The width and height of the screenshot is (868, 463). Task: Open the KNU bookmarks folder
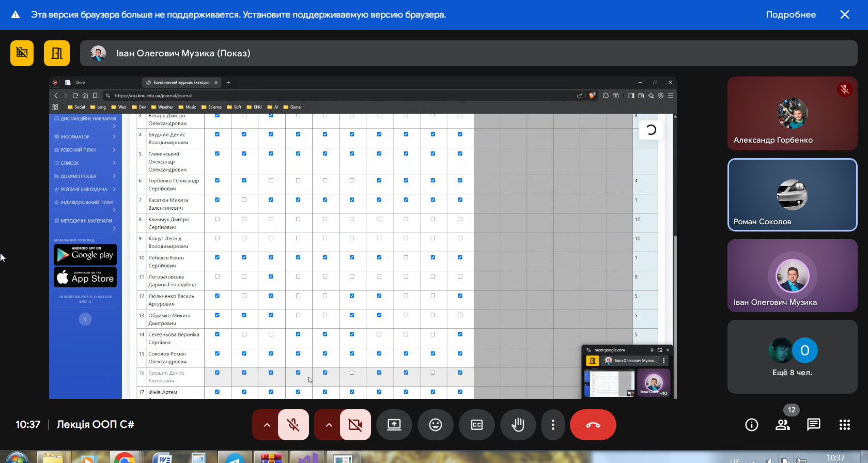[254, 107]
